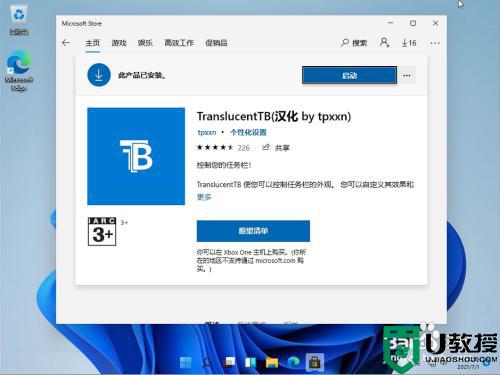Add app to wishlist with 愿望清单
The image size is (500, 375).
point(253,231)
